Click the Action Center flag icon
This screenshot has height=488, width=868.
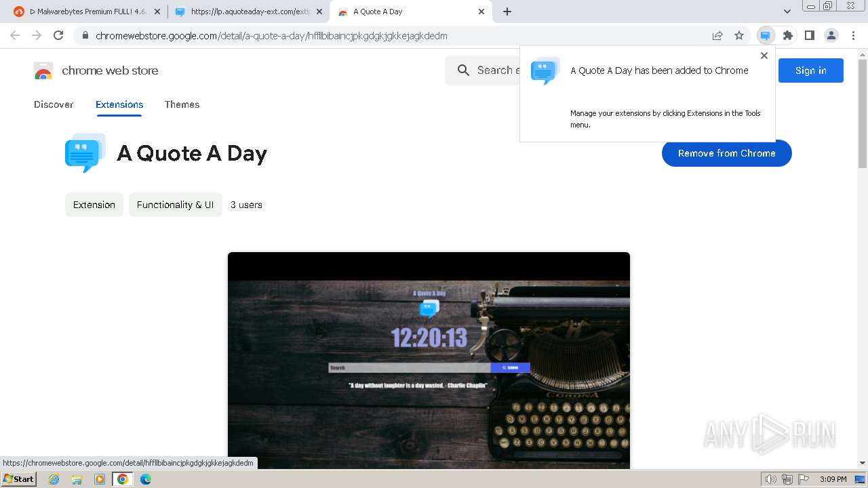803,479
